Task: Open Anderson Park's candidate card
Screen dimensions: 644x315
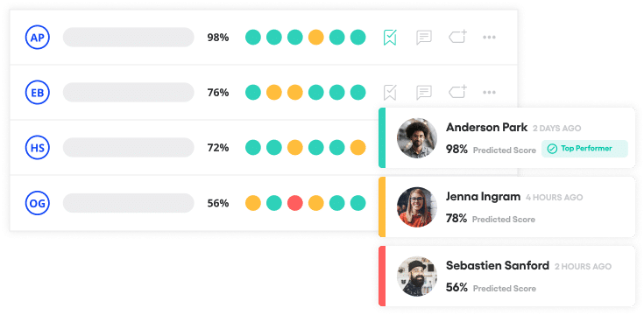Action: point(506,138)
